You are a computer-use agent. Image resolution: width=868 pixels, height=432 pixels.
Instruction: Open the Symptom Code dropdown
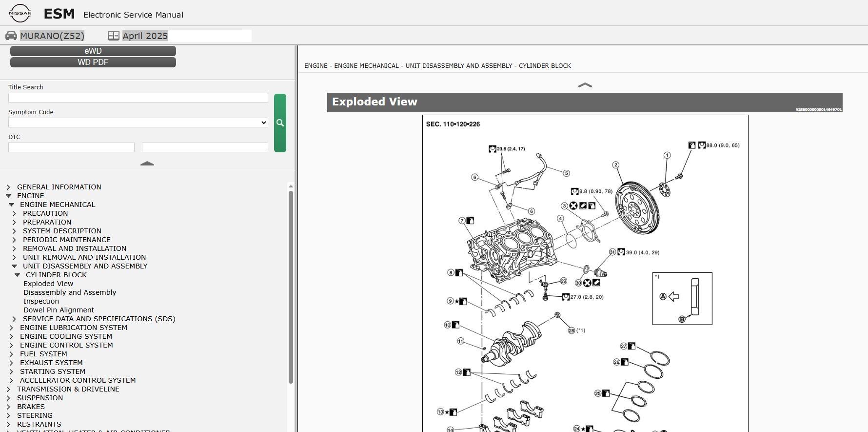point(138,123)
